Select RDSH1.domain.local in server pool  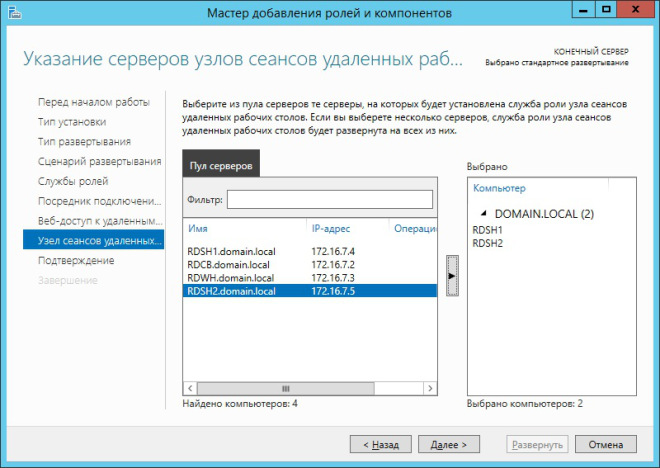pos(230,251)
